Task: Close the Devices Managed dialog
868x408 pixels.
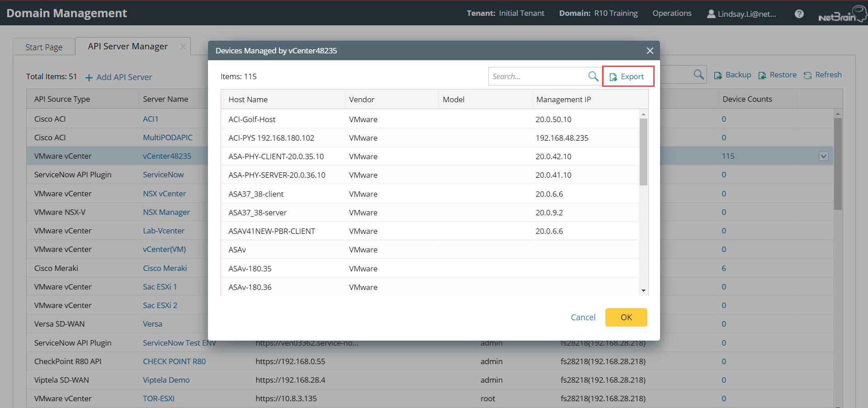Action: pos(650,51)
